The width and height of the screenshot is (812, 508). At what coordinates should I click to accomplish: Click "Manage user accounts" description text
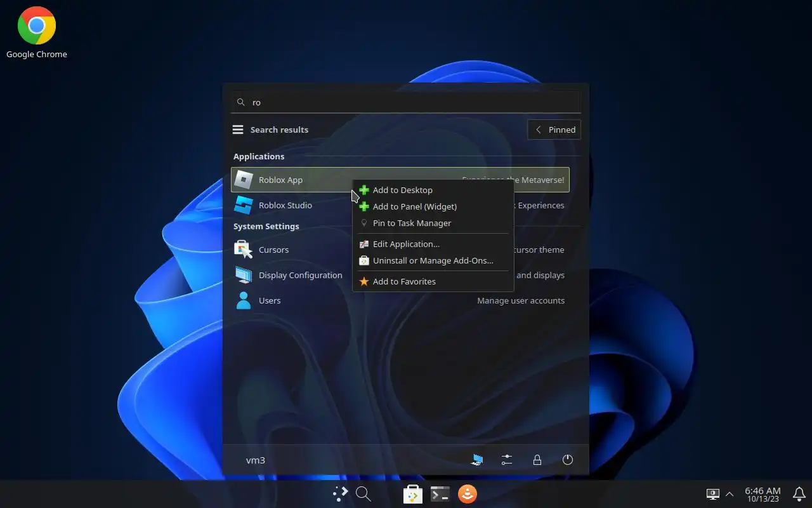point(521,300)
